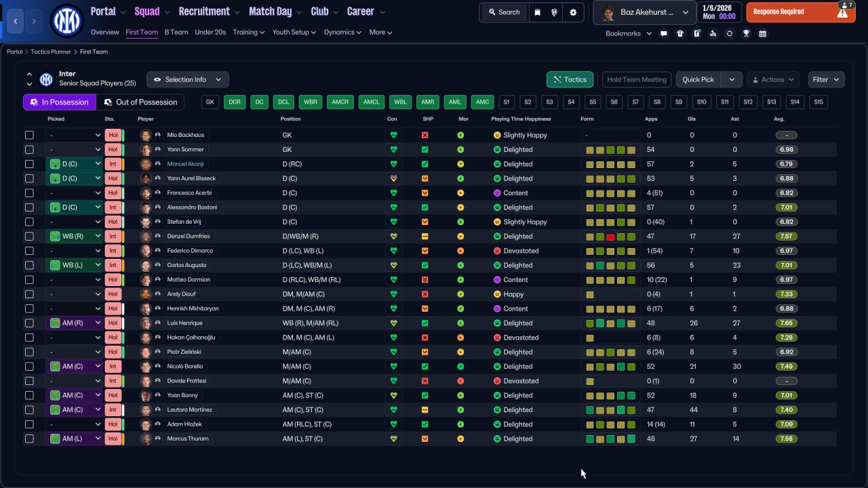This screenshot has width=868, height=488.
Task: Open picked position dropdown for Yann Sommer
Action: (x=74, y=149)
